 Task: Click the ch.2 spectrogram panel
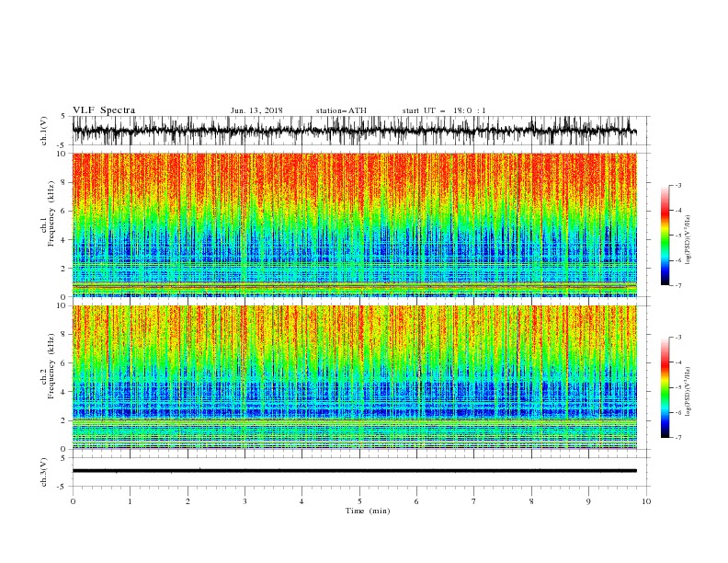(354, 377)
